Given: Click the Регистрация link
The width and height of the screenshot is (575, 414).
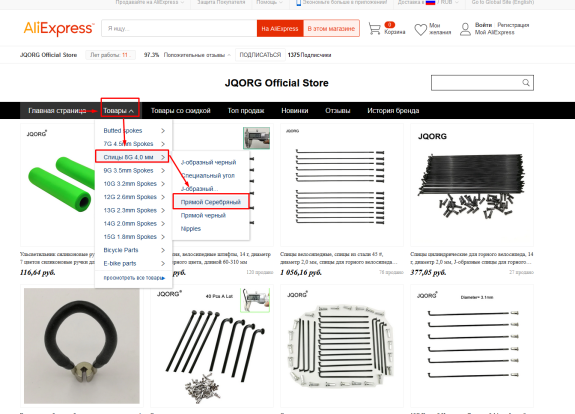Looking at the screenshot, I should 513,25.
